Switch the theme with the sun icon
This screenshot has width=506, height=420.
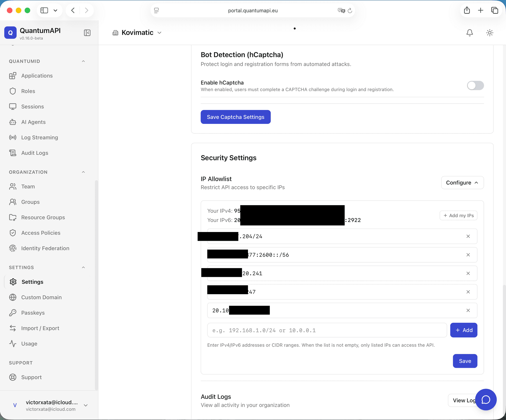pos(489,32)
